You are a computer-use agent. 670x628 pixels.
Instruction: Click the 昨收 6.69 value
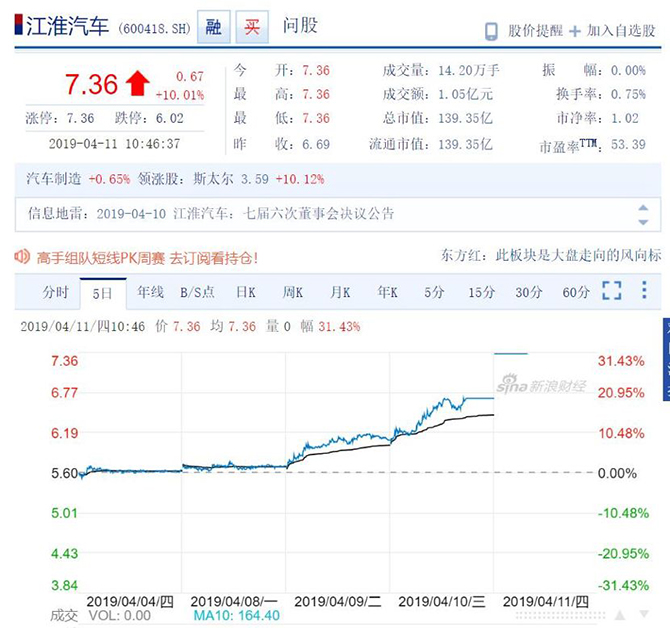coord(316,144)
